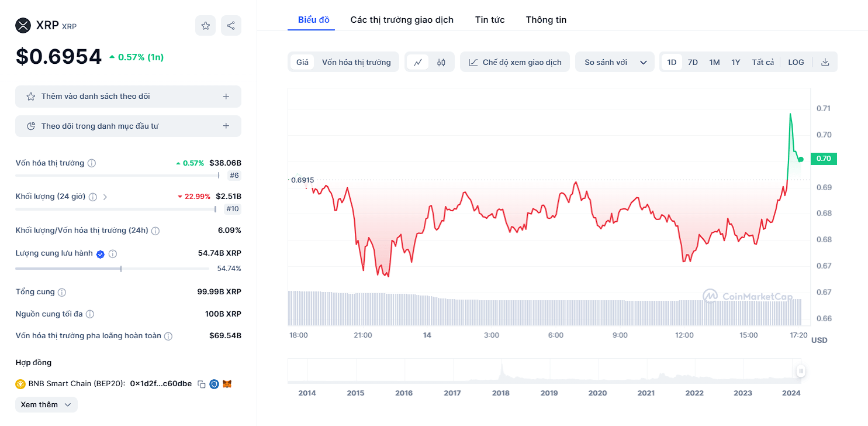Switch to Các thị trường giao dịch tab

402,19
